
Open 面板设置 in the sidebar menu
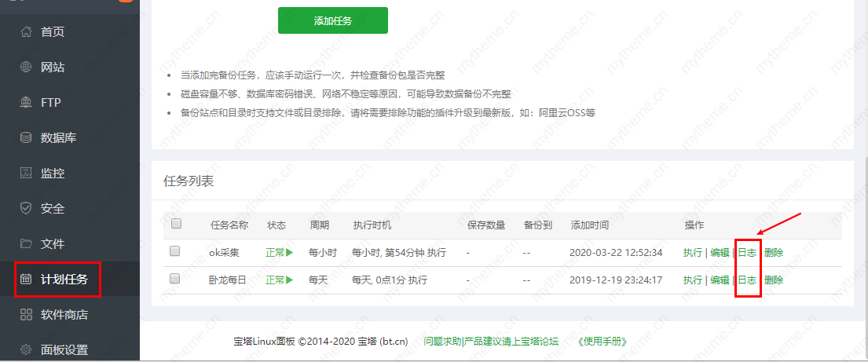point(64,350)
